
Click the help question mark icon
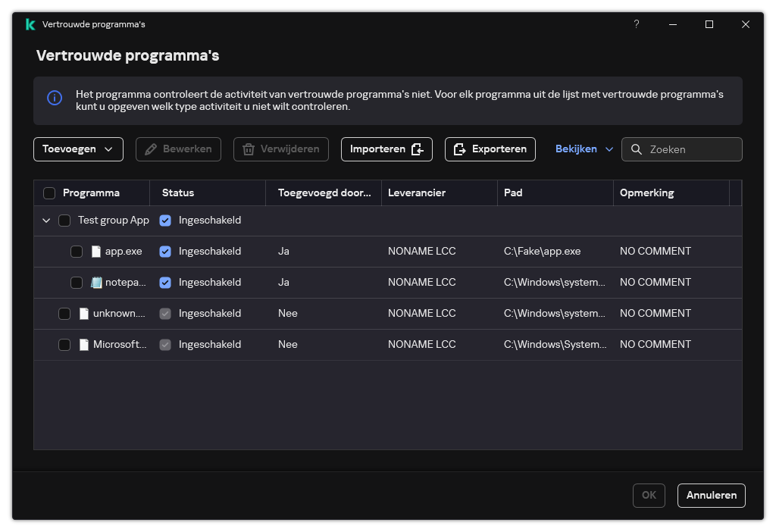click(x=637, y=24)
